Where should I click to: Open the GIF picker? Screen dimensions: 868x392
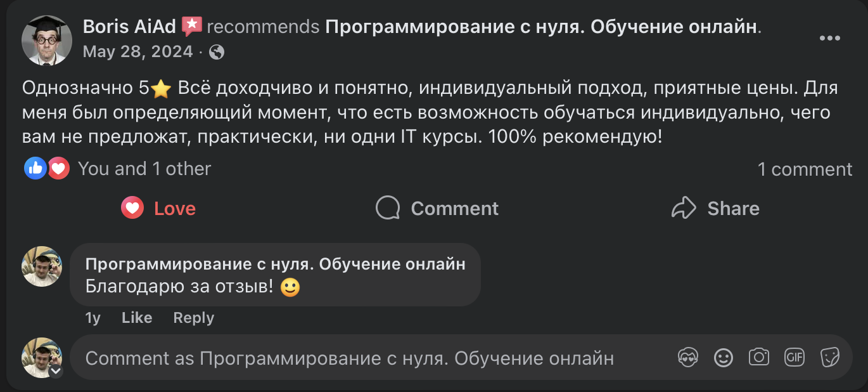click(x=794, y=358)
